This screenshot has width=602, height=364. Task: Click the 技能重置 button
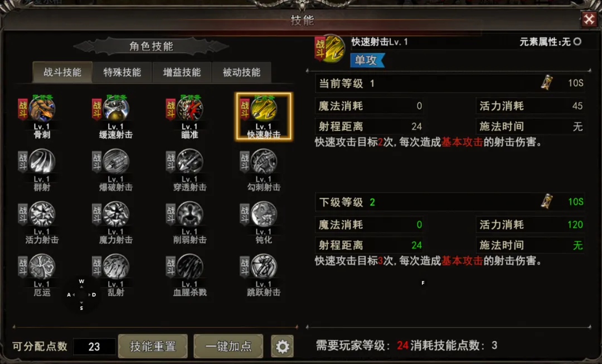coord(153,346)
